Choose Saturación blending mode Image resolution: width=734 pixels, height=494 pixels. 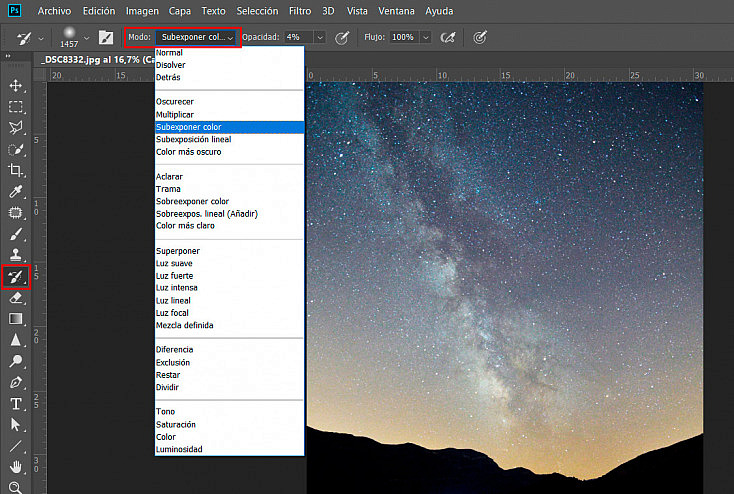tap(229, 424)
